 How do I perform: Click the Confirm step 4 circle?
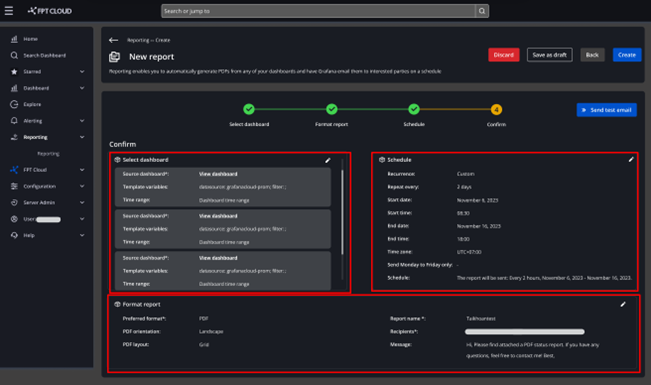496,110
